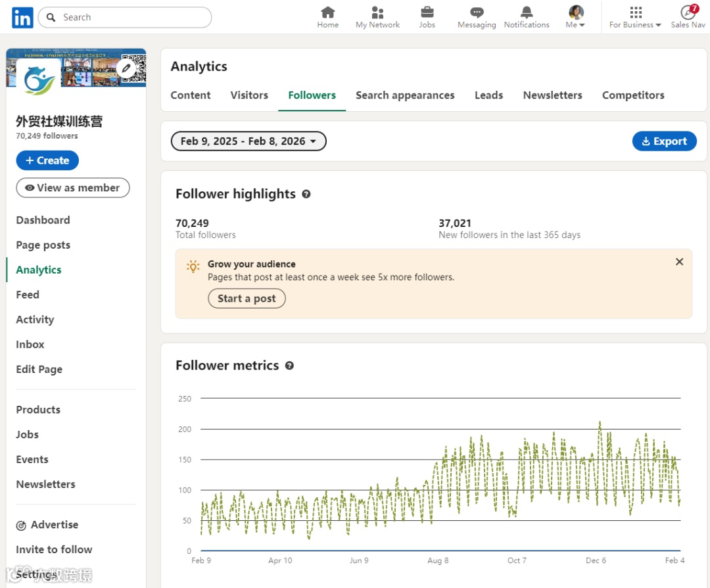Image resolution: width=710 pixels, height=588 pixels.
Task: Open Page posts in the sidebar
Action: pos(43,245)
